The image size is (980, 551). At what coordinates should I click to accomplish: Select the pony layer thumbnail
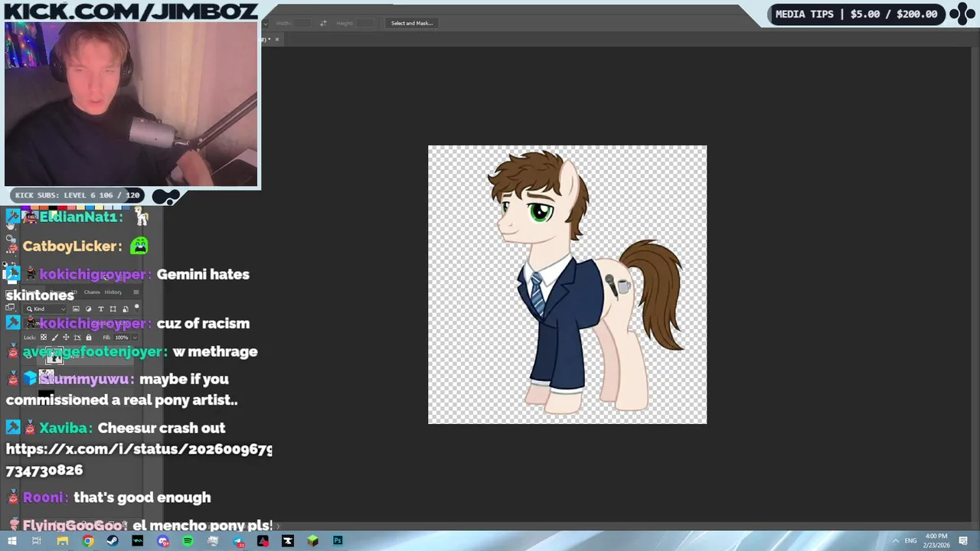pos(54,356)
